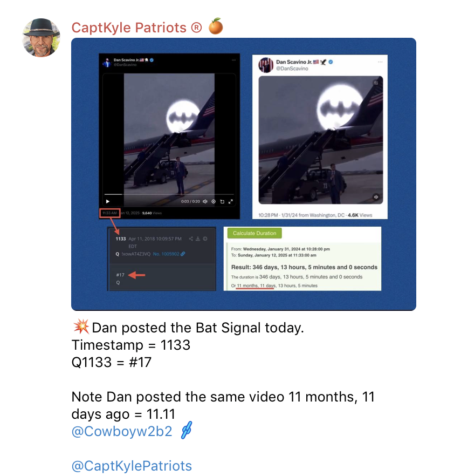The width and height of the screenshot is (454, 476).
Task: Open the right tweet's three-dot menu
Action: pos(380,62)
